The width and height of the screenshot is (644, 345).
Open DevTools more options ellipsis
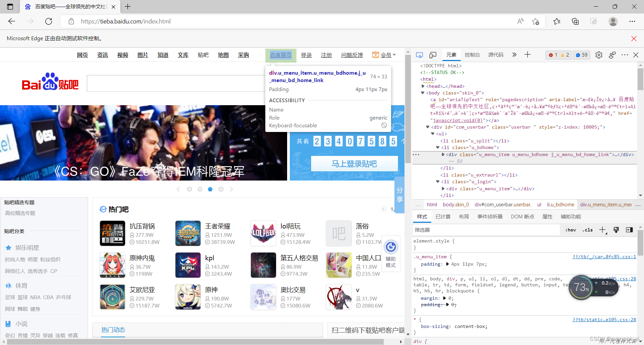625,55
